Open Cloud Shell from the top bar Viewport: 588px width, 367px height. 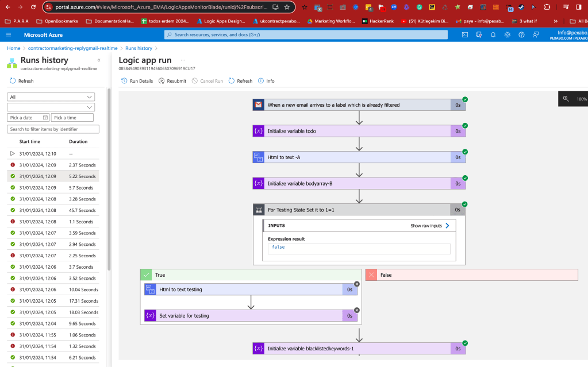tap(464, 34)
